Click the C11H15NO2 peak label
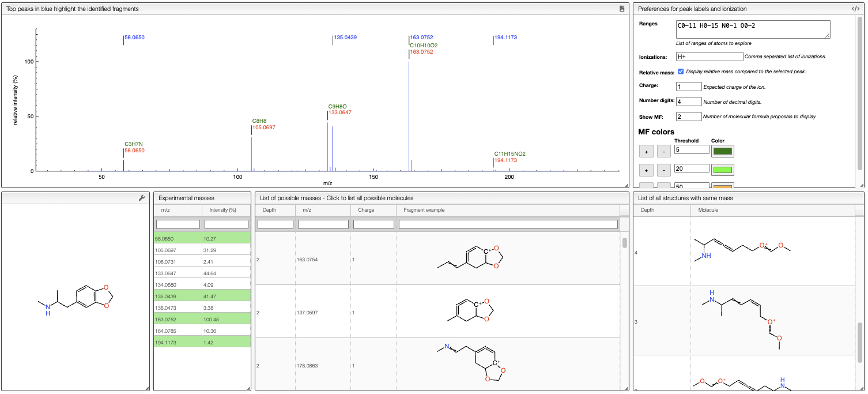This screenshot has width=868, height=394. coord(510,154)
